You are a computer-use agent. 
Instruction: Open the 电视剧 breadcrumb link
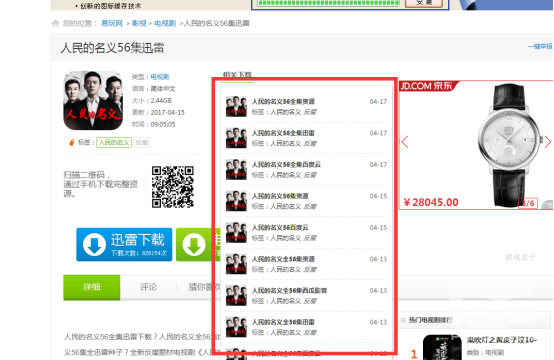pyautogui.click(x=165, y=23)
